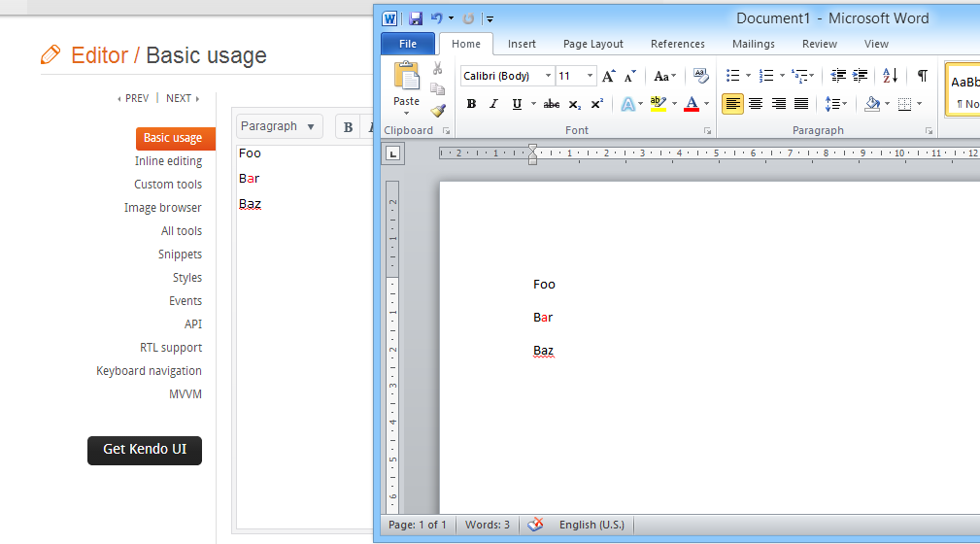The image size is (980, 544).
Task: Toggle Justify alignment
Action: click(x=801, y=104)
